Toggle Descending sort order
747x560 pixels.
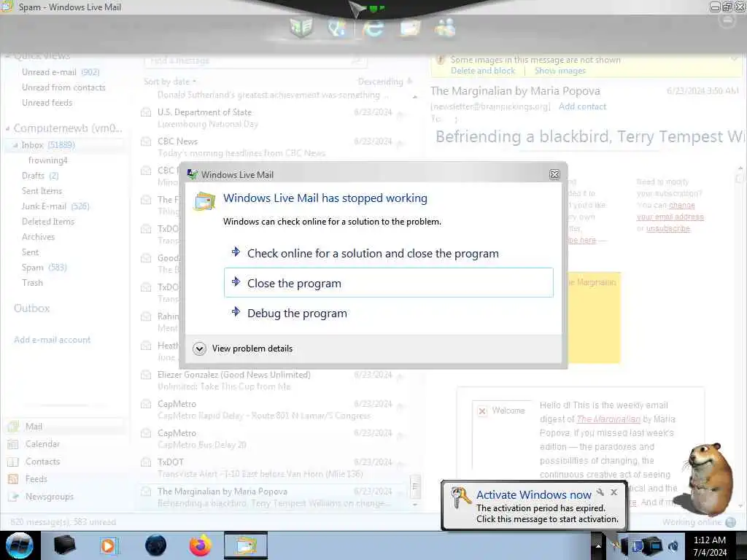click(x=385, y=82)
